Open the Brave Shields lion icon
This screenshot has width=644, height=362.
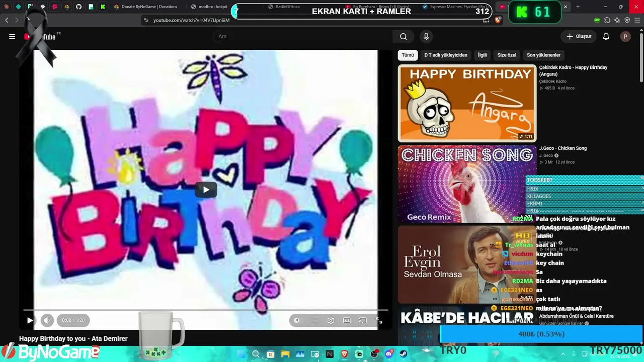point(498,20)
